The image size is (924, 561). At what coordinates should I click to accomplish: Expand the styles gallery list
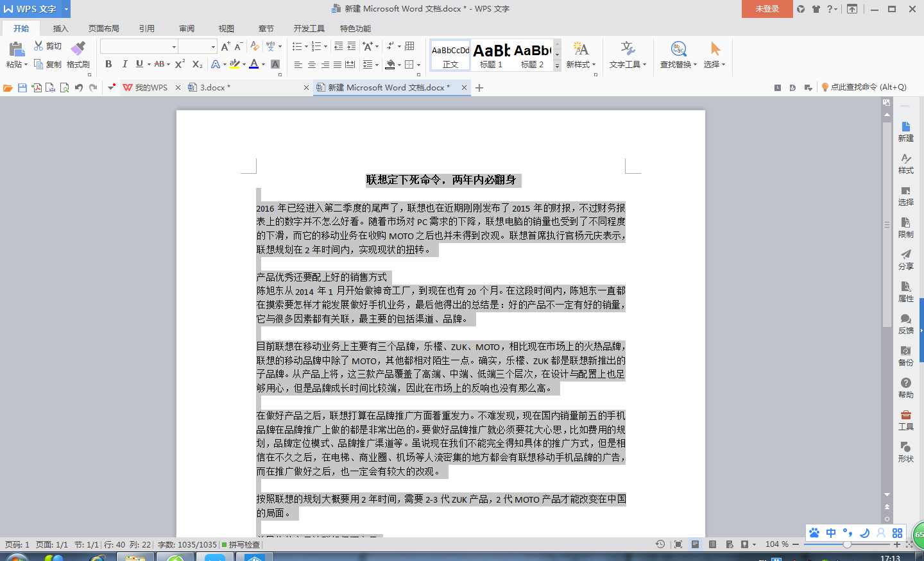click(x=557, y=65)
